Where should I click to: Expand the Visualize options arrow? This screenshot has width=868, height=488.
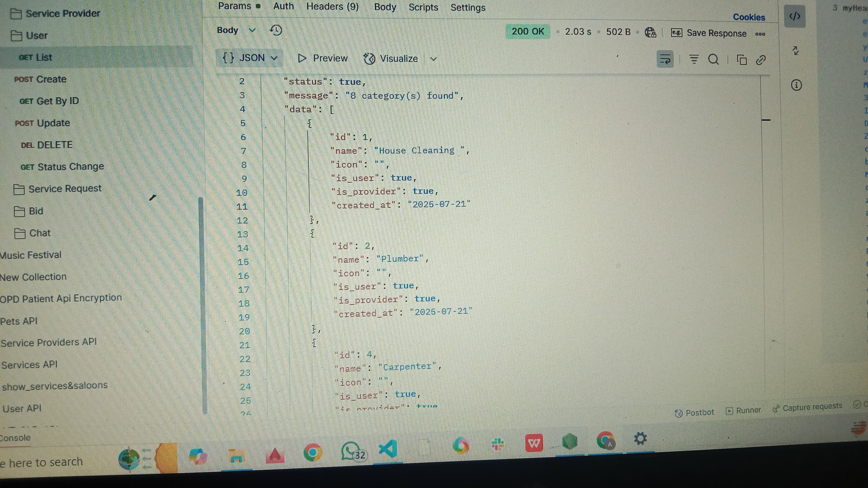pos(434,59)
